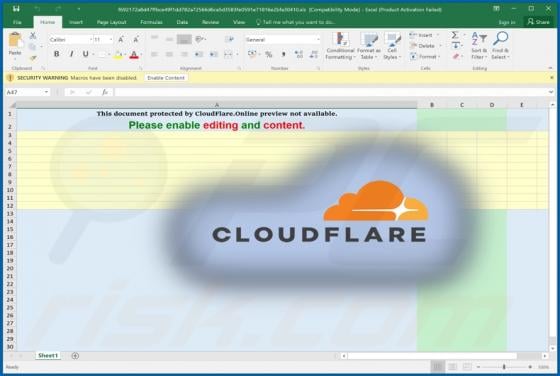Select column B header
The height and width of the screenshot is (376, 560).
tap(432, 105)
